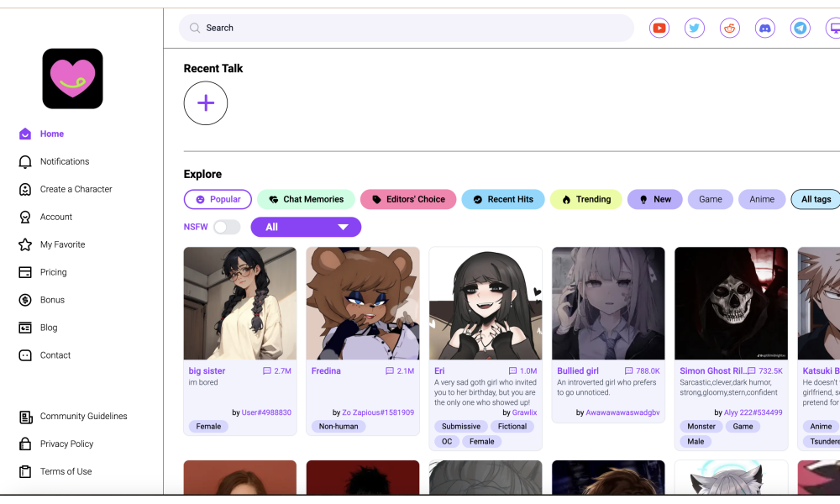Click the Blog icon in sidebar
The height and width of the screenshot is (504, 840).
25,328
